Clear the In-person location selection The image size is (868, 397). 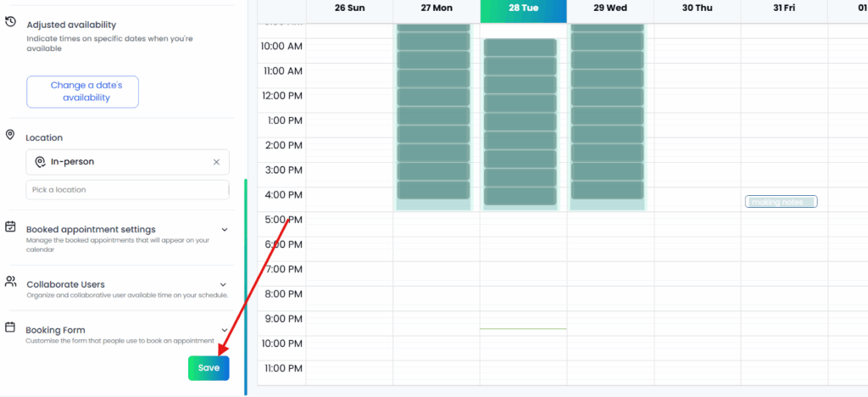coord(216,162)
